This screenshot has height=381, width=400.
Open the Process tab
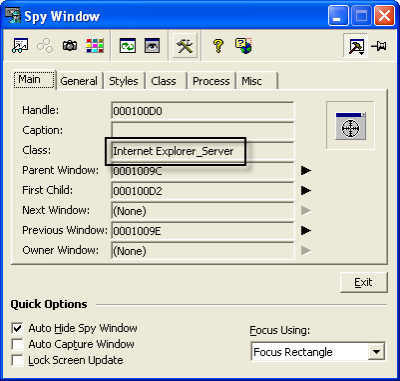pyautogui.click(x=211, y=81)
